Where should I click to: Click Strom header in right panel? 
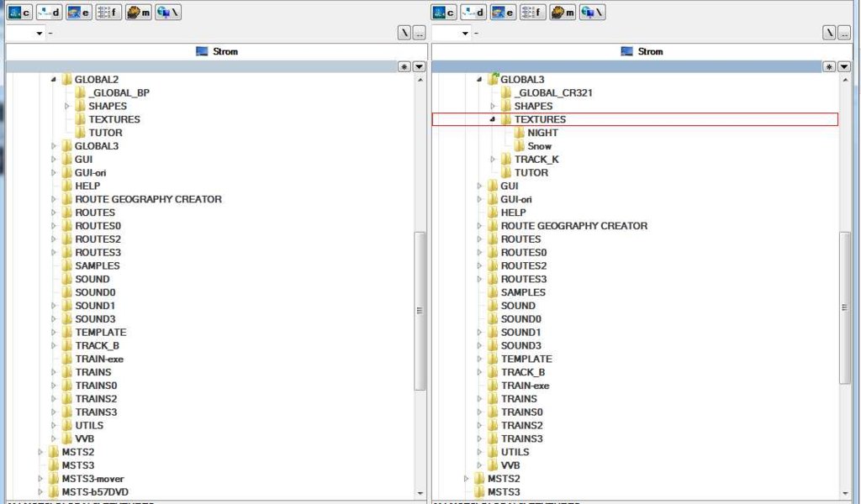coord(642,51)
